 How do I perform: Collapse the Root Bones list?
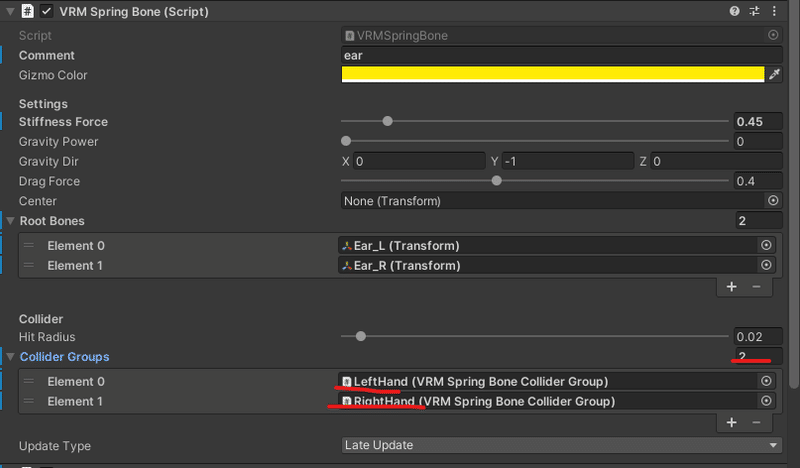11,221
